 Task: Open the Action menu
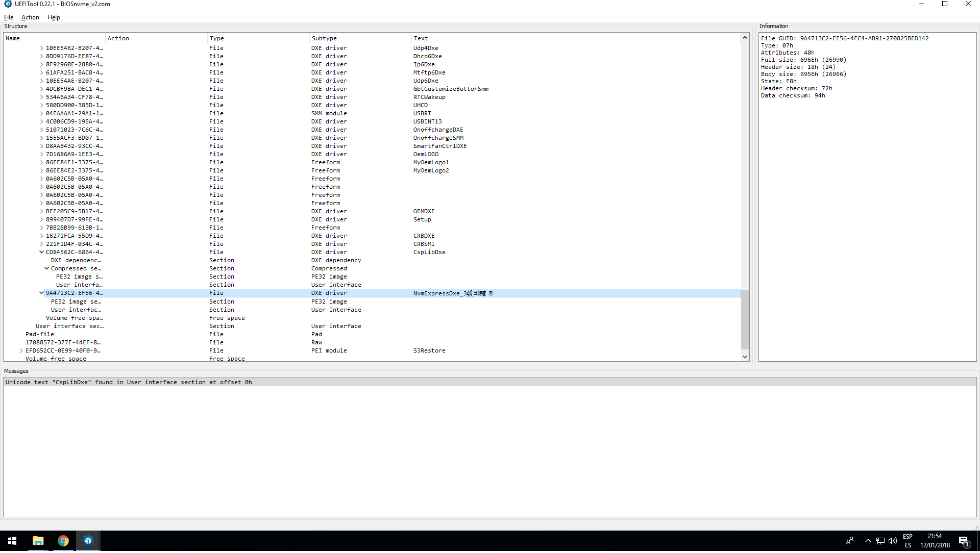click(x=30, y=17)
